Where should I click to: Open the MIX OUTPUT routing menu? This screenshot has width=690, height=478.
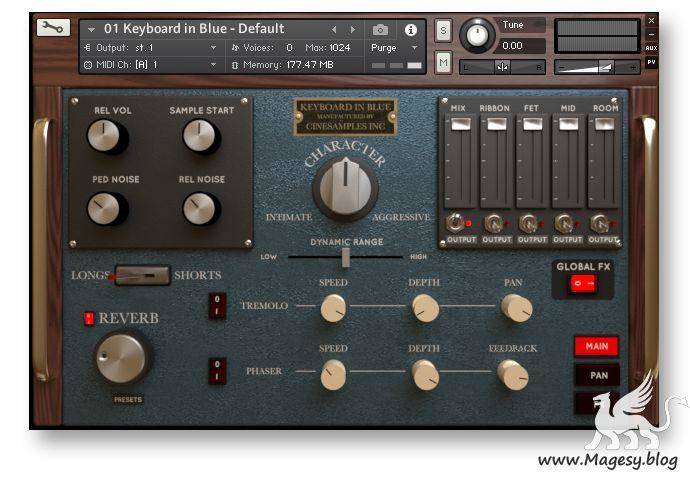tap(462, 239)
